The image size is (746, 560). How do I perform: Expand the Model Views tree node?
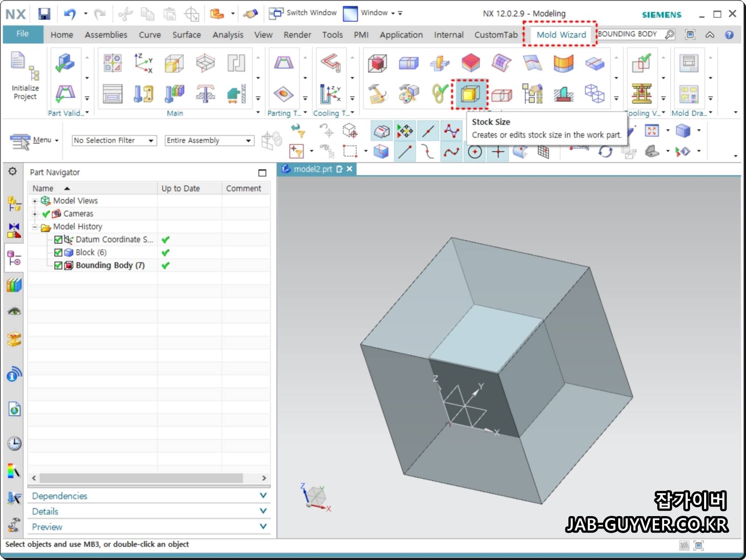click(35, 201)
